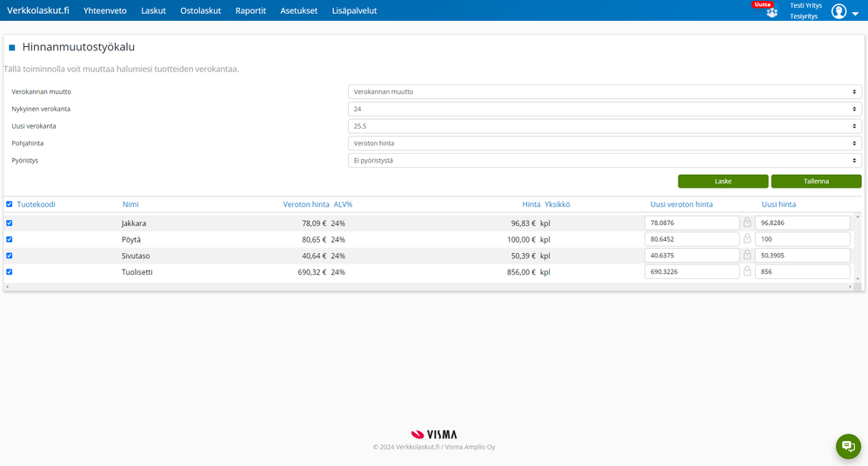Click the product name Tuolisetti
Image resolution: width=868 pixels, height=466 pixels.
[x=137, y=272]
